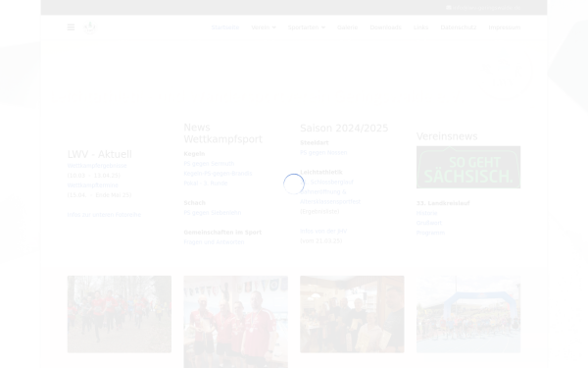
Task: Click the So geht Sächsisch banner
Action: 468,168
